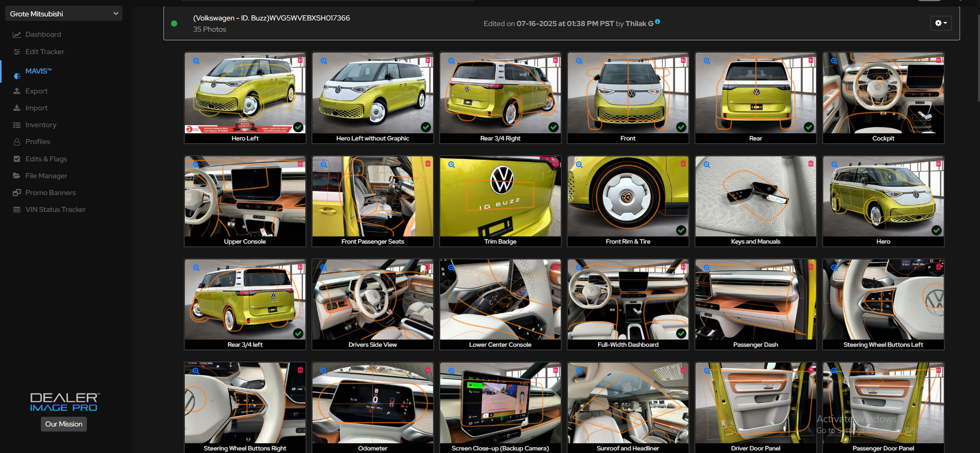Open the Grote Mitsubishi dealer dropdown
The height and width of the screenshot is (453, 980).
pos(64,14)
